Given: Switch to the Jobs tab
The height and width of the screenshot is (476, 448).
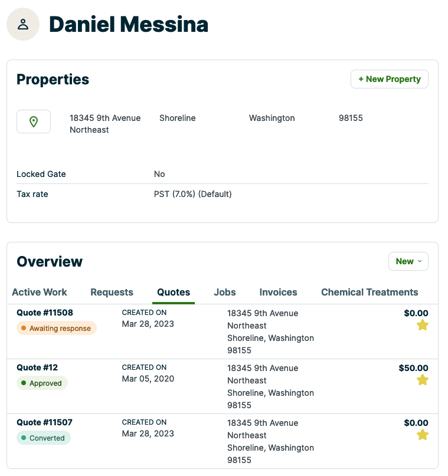Looking at the screenshot, I should point(226,292).
